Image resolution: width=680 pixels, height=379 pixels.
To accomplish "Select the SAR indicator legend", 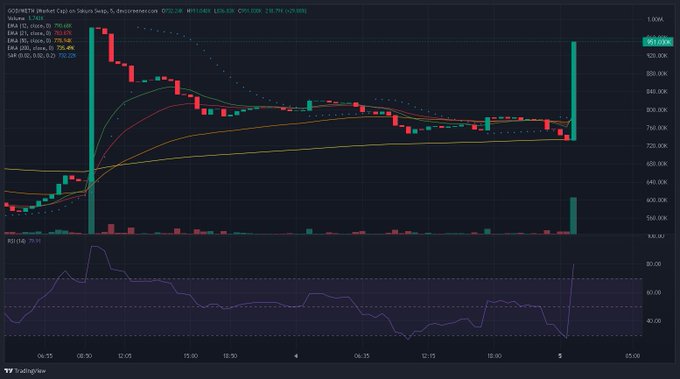I will pyautogui.click(x=42, y=56).
